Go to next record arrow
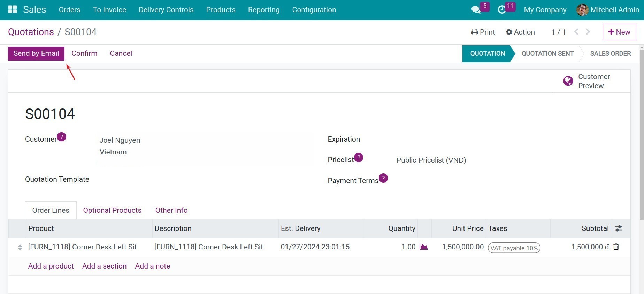This screenshot has width=644, height=294. coord(588,32)
